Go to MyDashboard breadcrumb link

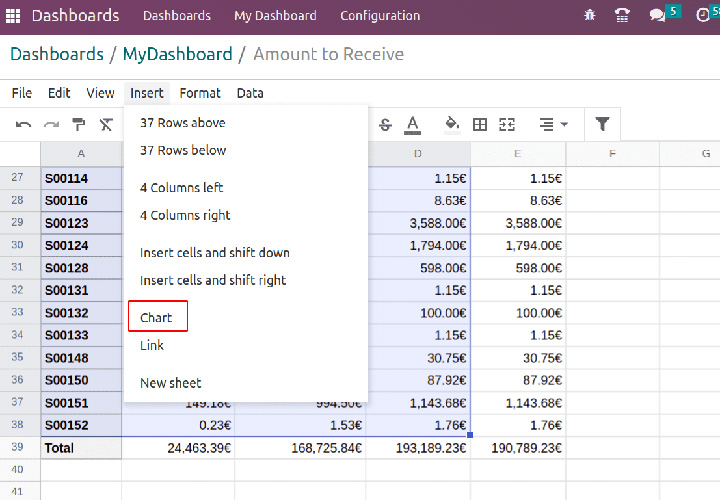[177, 54]
